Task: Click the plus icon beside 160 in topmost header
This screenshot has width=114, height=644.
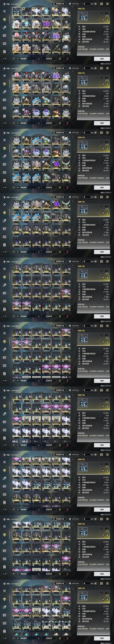Action: click(x=96, y=4)
